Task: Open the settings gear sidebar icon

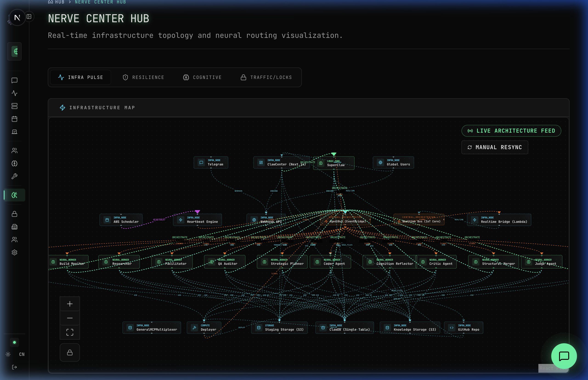Action: pyautogui.click(x=14, y=252)
